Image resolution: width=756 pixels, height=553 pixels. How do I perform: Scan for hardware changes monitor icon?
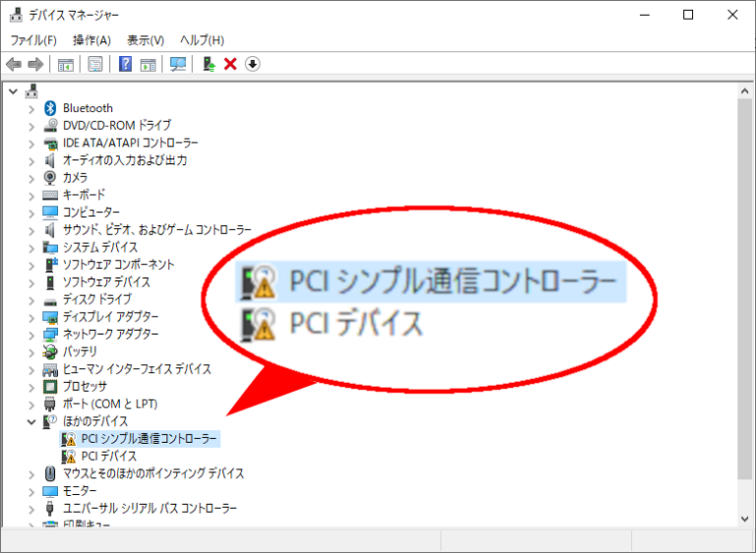pos(178,64)
